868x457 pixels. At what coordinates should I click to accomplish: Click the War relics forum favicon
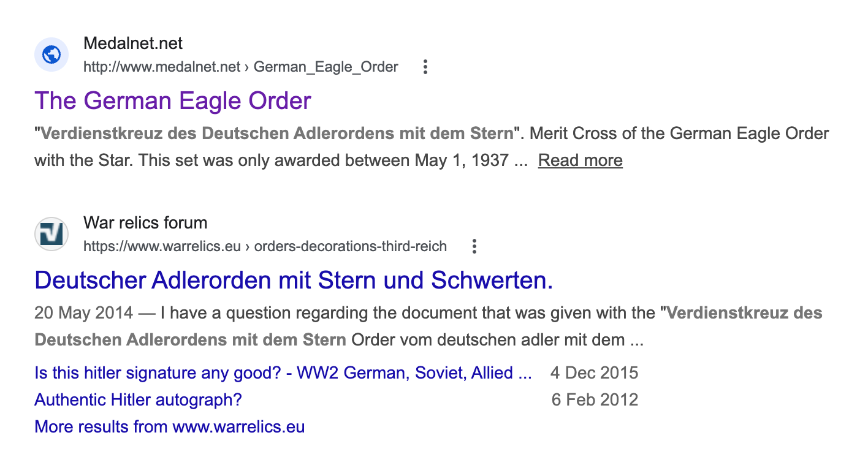[x=51, y=234]
